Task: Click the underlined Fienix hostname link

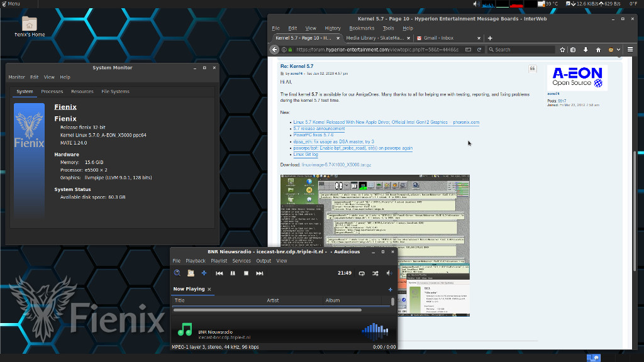Action: (65, 107)
